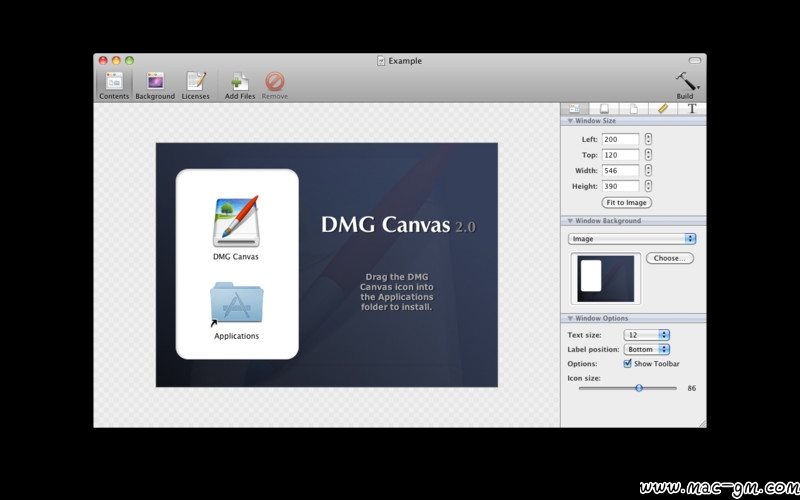Click the Top value field

point(620,155)
